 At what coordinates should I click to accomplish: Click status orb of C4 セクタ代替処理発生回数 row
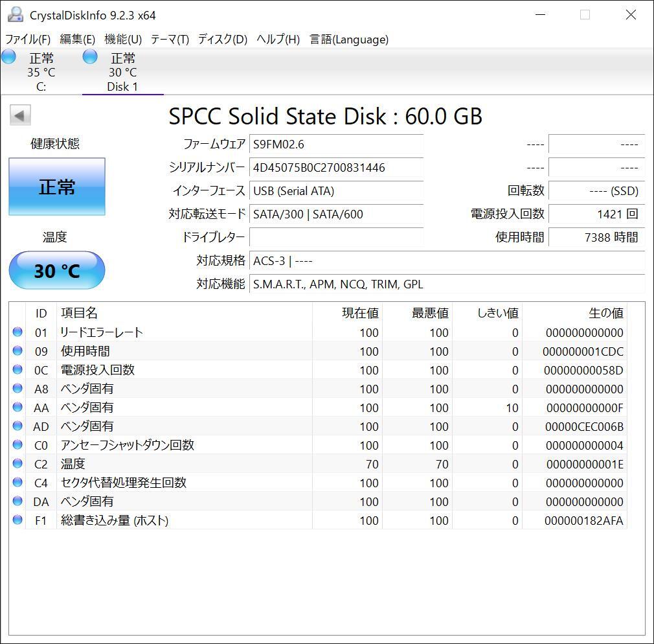17,482
